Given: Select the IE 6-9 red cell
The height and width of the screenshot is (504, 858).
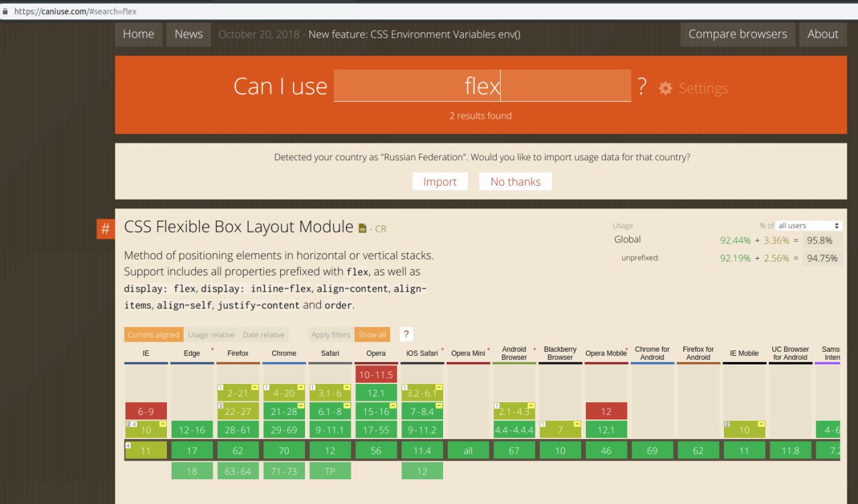Looking at the screenshot, I should (146, 412).
